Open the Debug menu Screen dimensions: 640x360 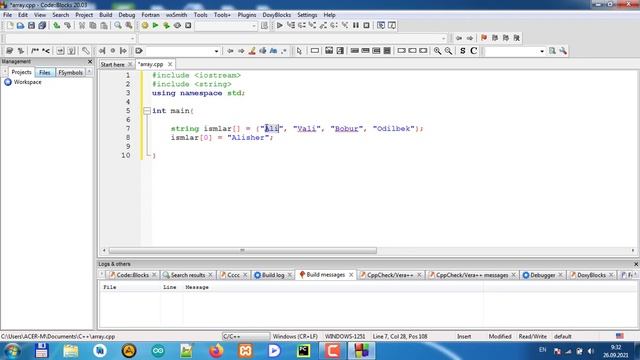pyautogui.click(x=127, y=15)
